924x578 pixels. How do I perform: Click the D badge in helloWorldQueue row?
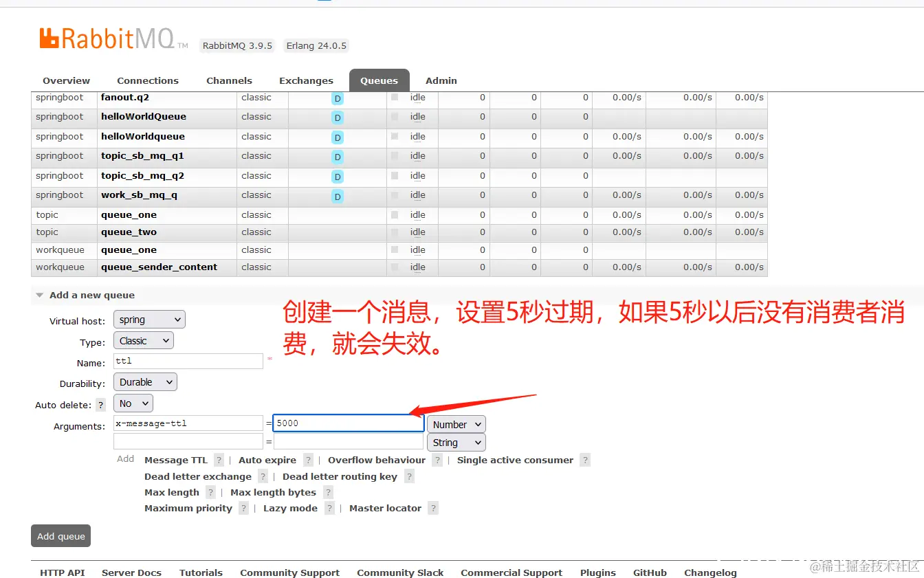tap(338, 118)
